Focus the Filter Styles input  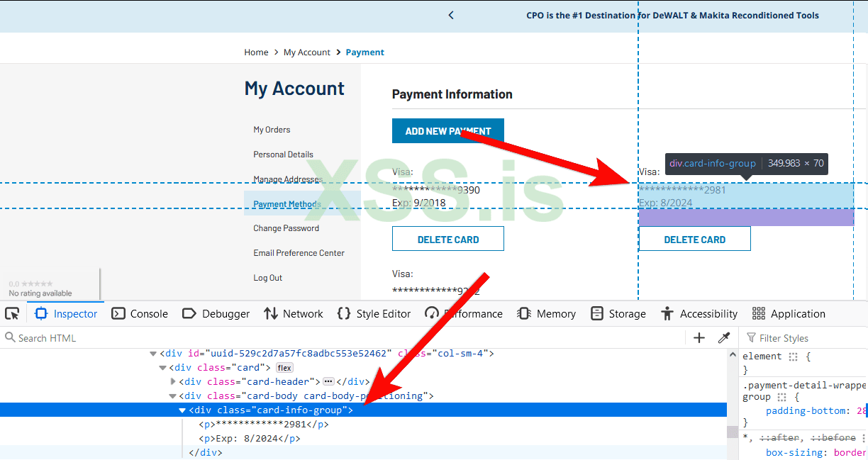click(x=805, y=338)
